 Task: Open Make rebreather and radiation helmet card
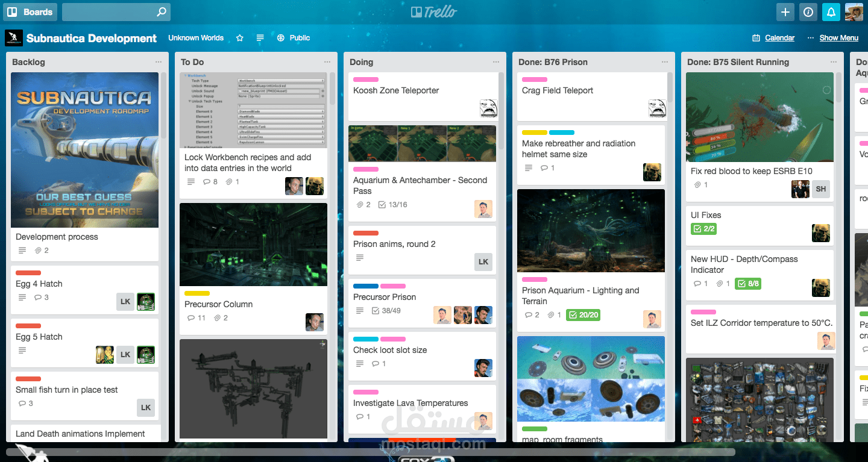[x=591, y=154]
